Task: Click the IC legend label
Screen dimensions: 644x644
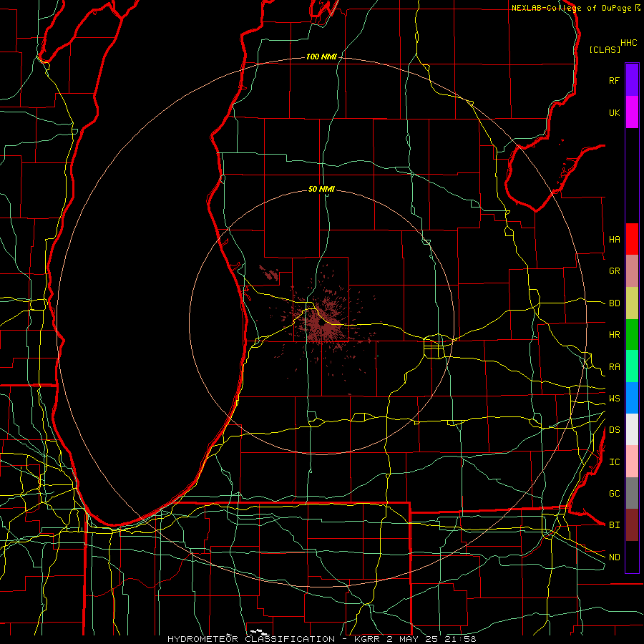Action: pos(614,462)
